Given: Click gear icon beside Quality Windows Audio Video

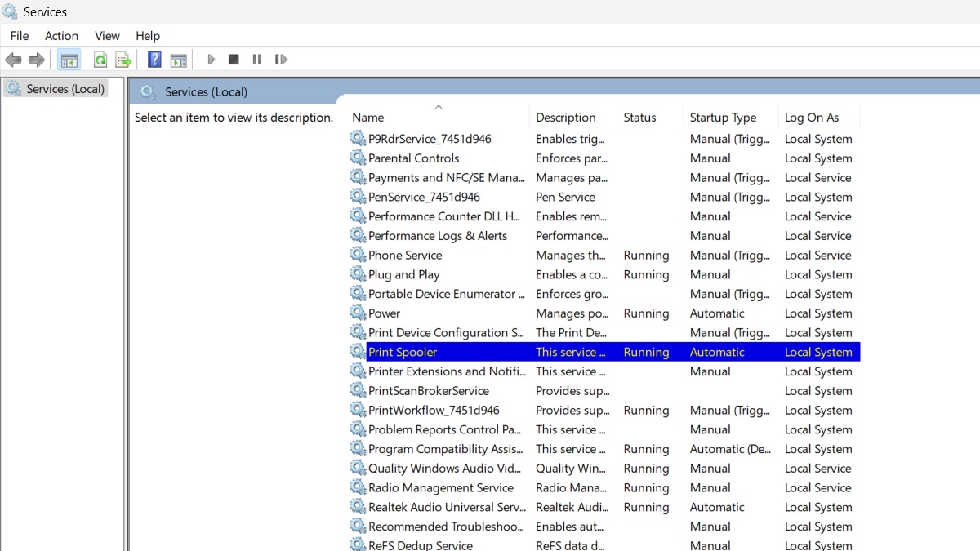Looking at the screenshot, I should pyautogui.click(x=358, y=468).
